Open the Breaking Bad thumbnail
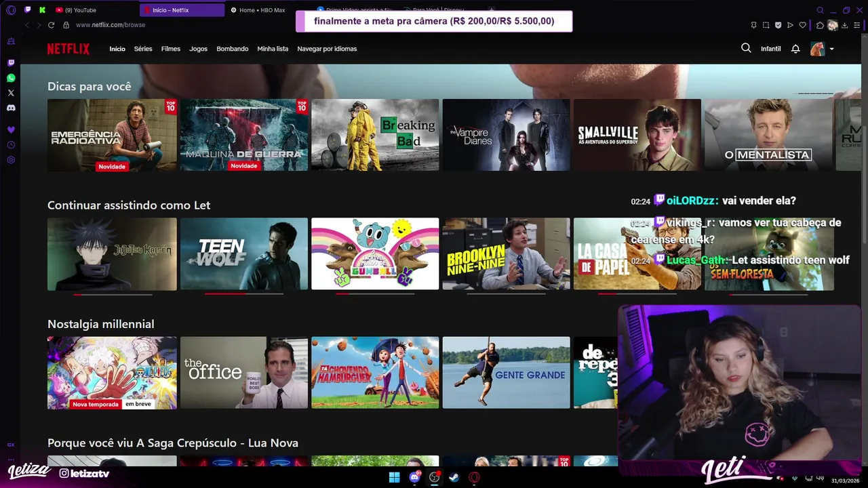Viewport: 868px width, 488px height. [x=375, y=135]
